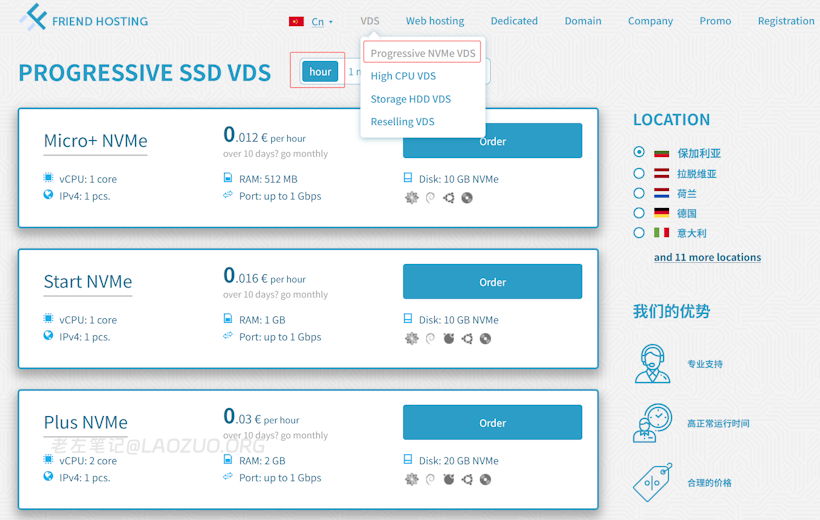Click IPv4 globe icon in Plus NVMe
This screenshot has width=820, height=520.
tap(48, 476)
